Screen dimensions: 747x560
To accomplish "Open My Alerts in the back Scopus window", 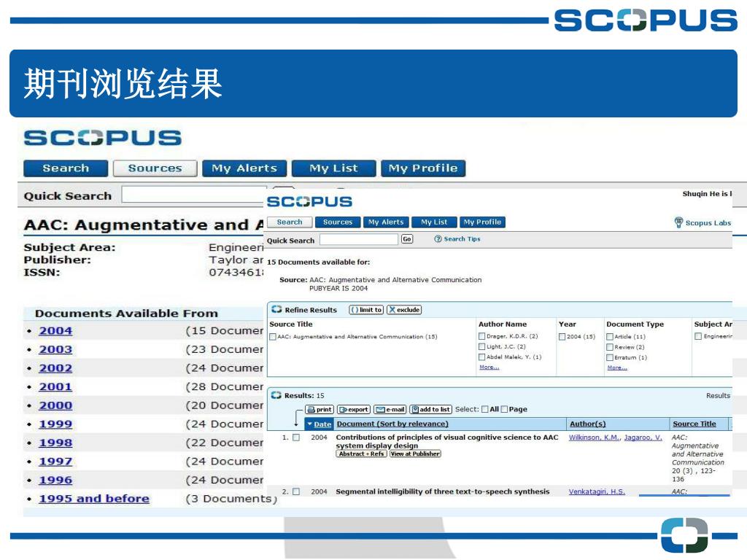I will pos(244,168).
